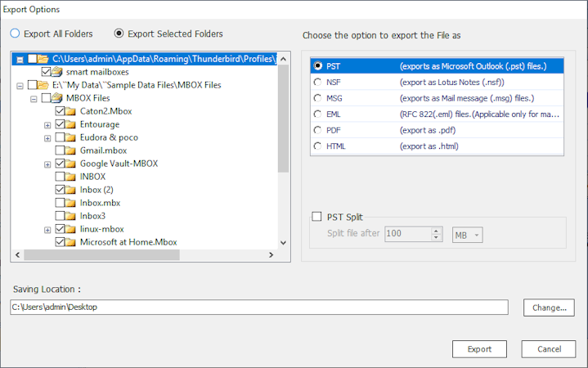Uncheck the linux-mbox checkbox
Image resolution: width=588 pixels, height=368 pixels.
pos(60,229)
